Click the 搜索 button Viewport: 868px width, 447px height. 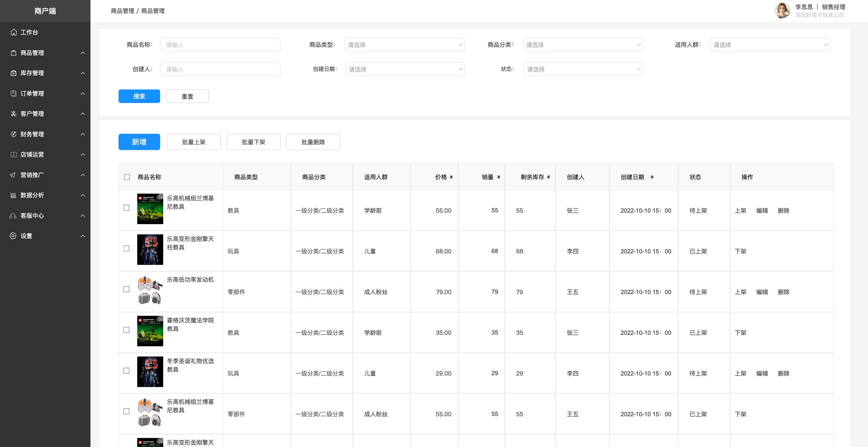tap(139, 97)
